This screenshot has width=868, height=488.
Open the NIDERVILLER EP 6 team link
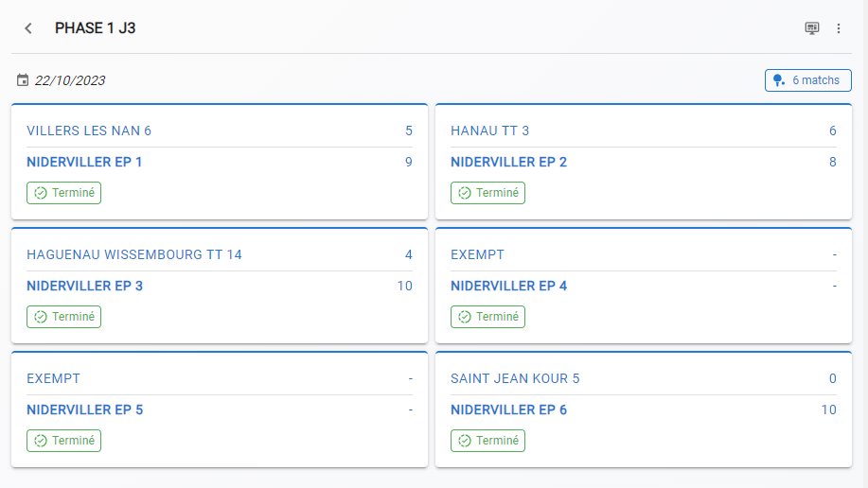[508, 410]
